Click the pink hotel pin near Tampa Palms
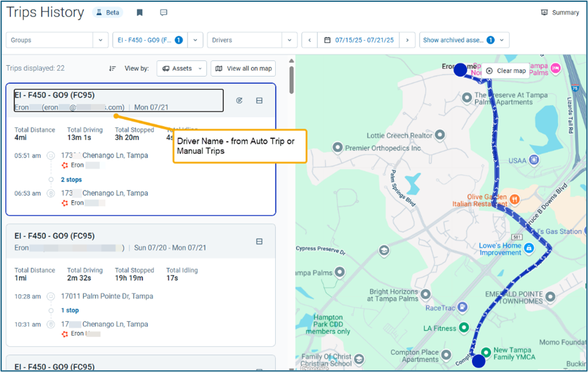This screenshot has height=372, width=588. coord(556,68)
